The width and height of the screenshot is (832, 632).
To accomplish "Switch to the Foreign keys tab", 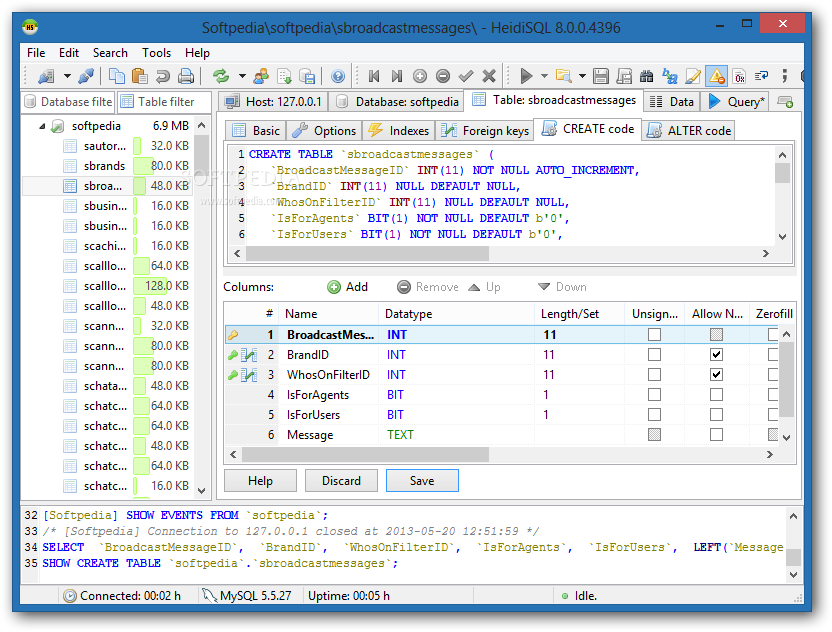I will 486,131.
